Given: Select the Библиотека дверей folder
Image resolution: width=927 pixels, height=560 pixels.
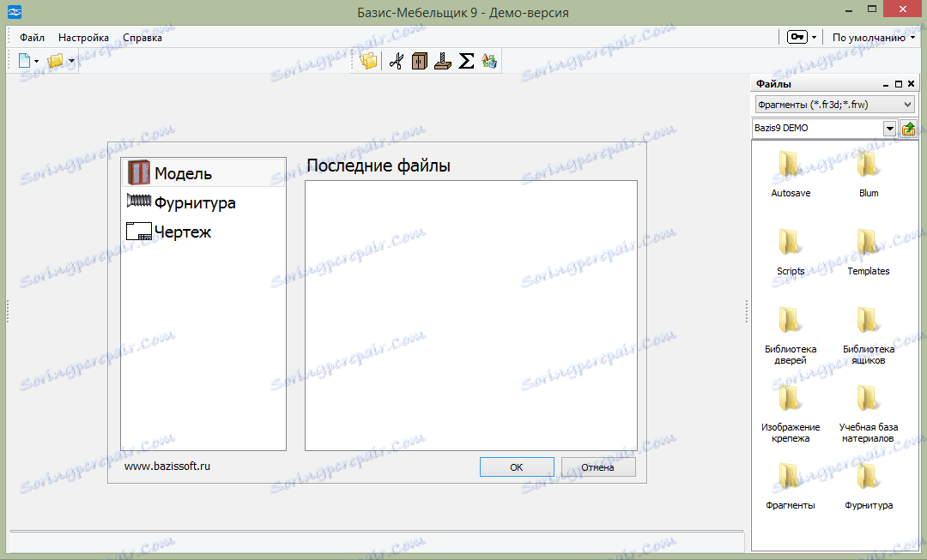Looking at the screenshot, I should pyautogui.click(x=791, y=335).
